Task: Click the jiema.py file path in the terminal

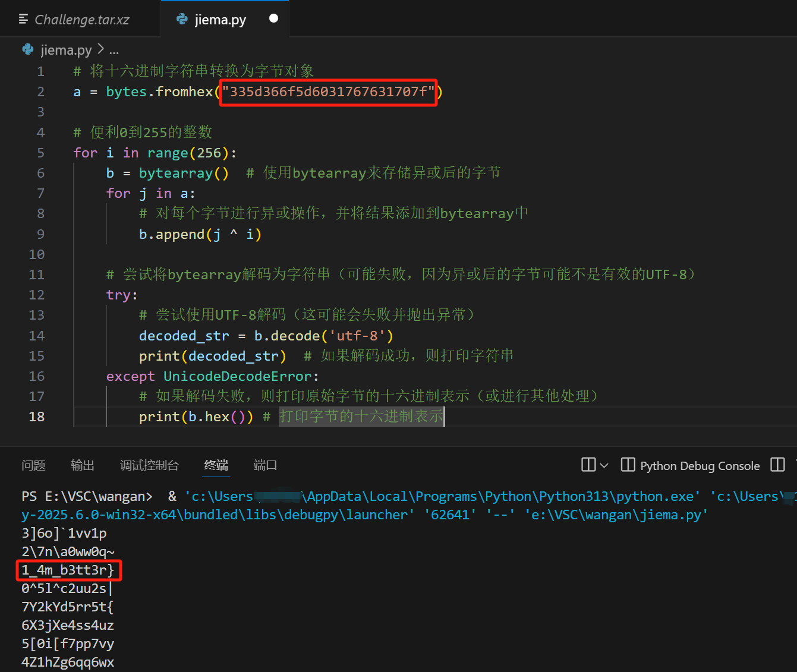Action: (x=616, y=515)
